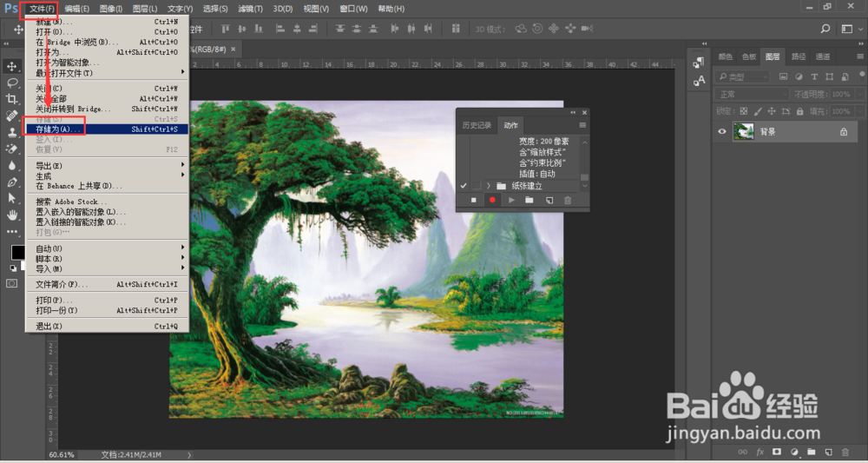The height and width of the screenshot is (463, 868).
Task: Toggle lock all icon
Action: pyautogui.click(x=799, y=111)
